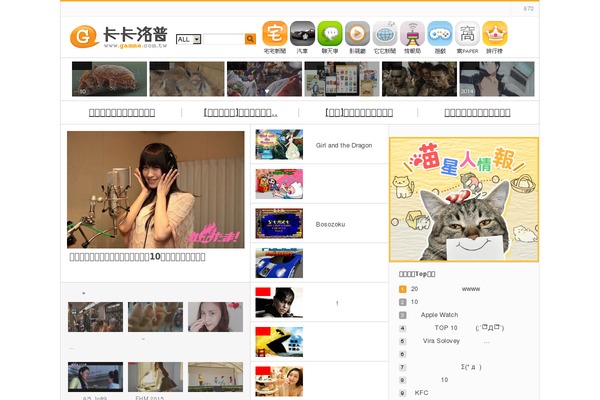This screenshot has width=600, height=400.
Task: Click the Pac-Man game thumbnail
Action: pyautogui.click(x=278, y=341)
